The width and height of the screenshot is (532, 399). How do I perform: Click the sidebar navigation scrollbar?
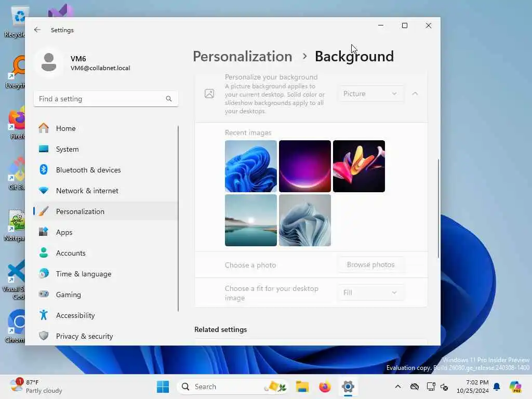178,219
